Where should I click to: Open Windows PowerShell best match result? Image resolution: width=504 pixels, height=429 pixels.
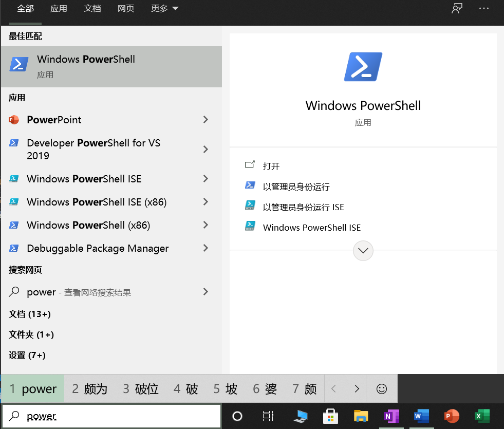coord(111,66)
